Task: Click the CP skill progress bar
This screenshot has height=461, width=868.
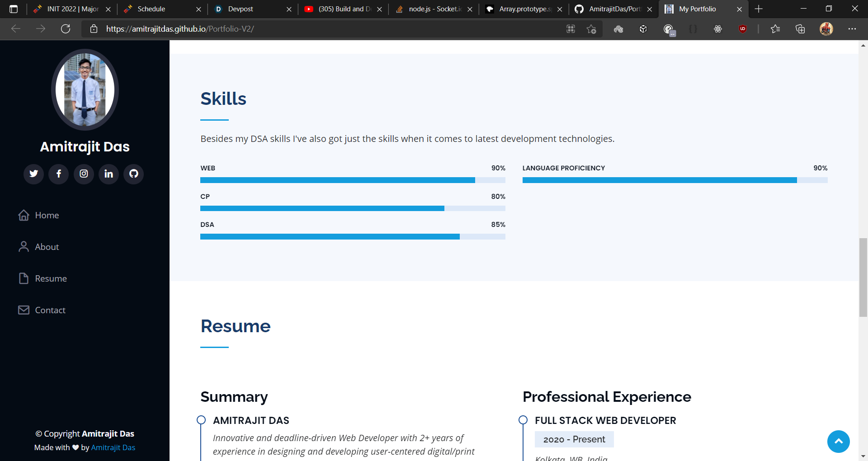Action: pyautogui.click(x=353, y=208)
